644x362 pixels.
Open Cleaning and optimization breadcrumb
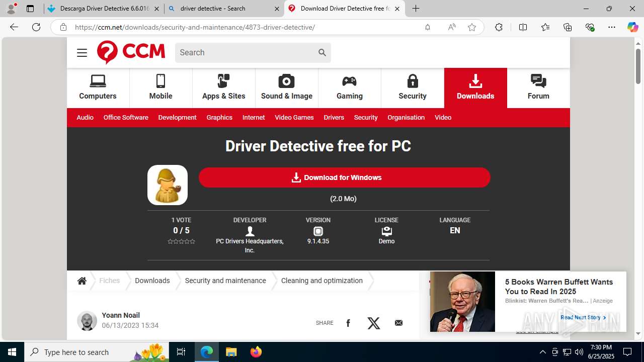point(322,281)
